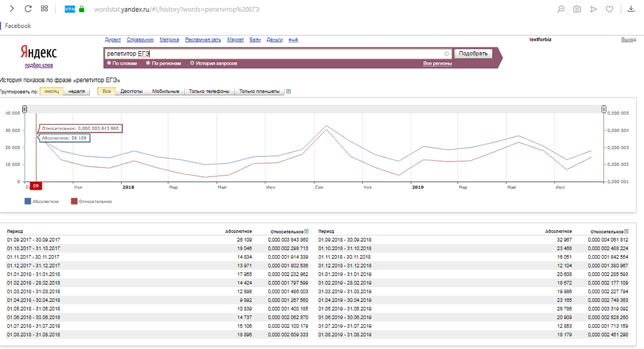Click the Подобрать button
Image resolution: width=644 pixels, height=349 pixels.
pos(473,54)
